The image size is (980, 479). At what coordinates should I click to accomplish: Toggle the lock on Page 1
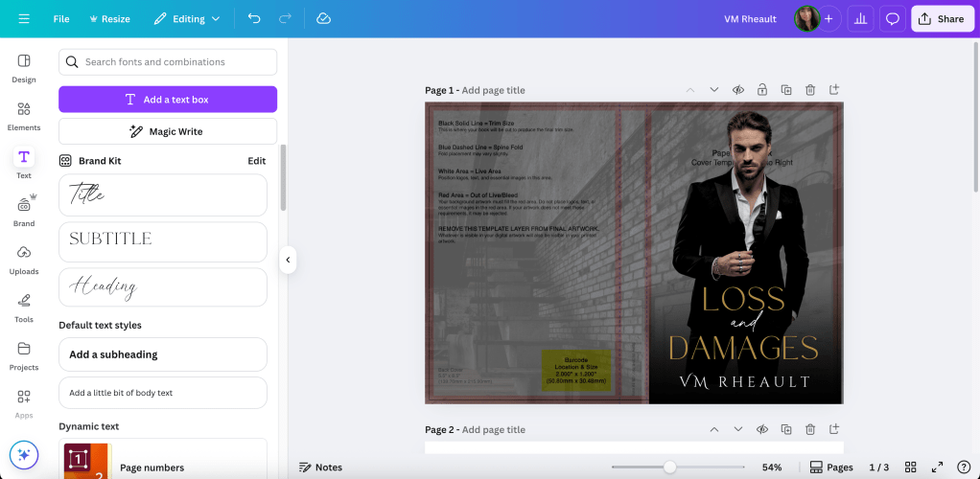762,90
